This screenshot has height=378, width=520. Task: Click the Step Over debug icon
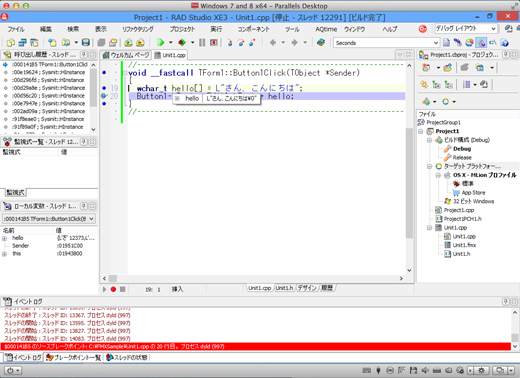(x=241, y=42)
